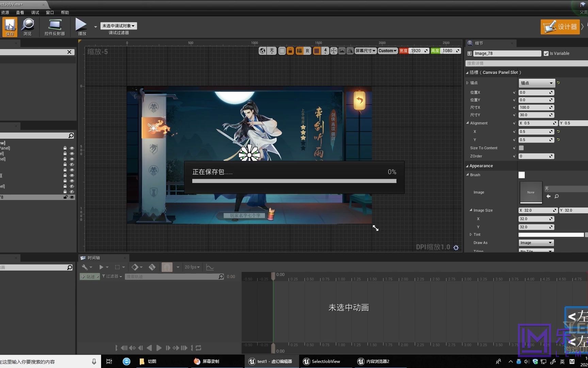The image size is (588, 368).
Task: Toggle grid snapping icon in viewport
Action: [317, 51]
